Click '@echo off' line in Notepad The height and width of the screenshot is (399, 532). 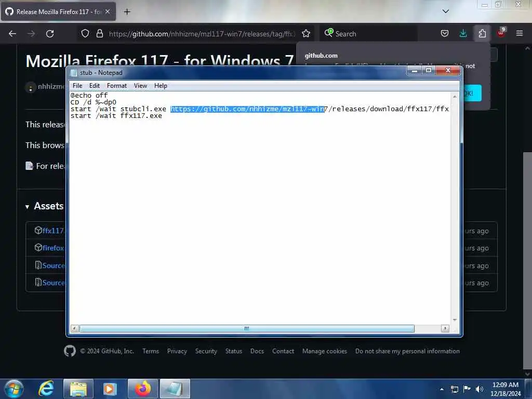[x=89, y=96]
